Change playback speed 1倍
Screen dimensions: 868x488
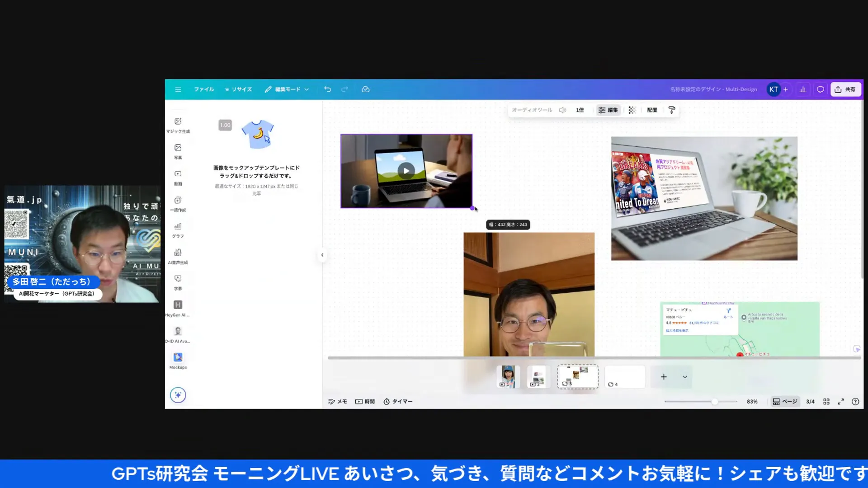click(580, 110)
